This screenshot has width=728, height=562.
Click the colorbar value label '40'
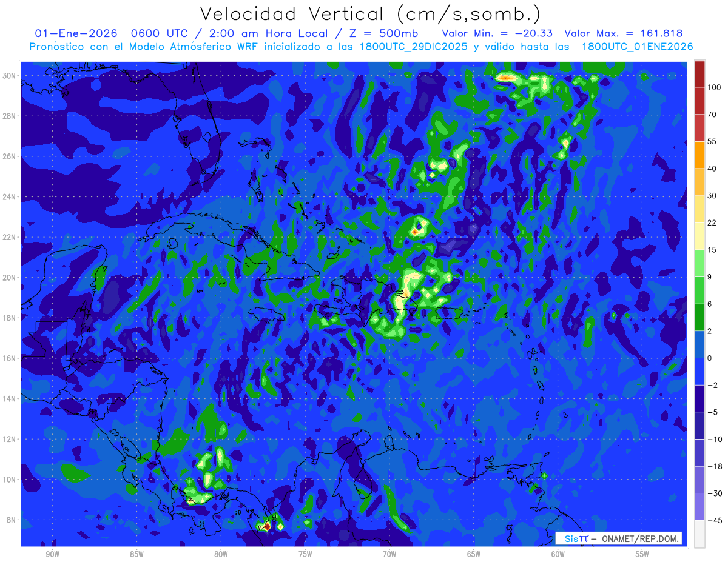point(712,169)
